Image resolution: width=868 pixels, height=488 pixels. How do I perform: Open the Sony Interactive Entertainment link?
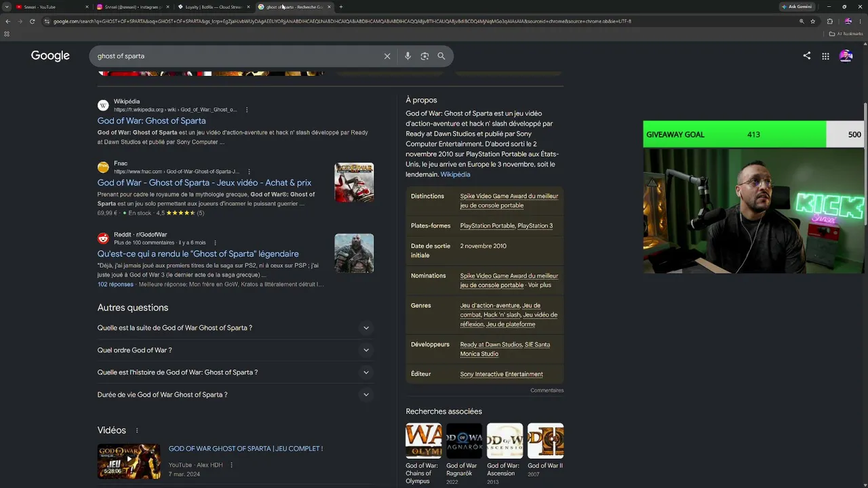pyautogui.click(x=501, y=374)
